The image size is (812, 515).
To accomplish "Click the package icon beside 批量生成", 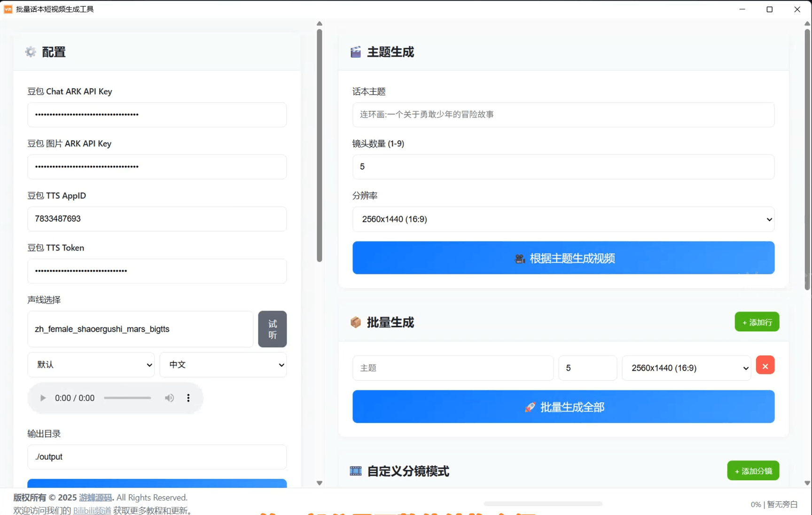I will click(x=356, y=322).
